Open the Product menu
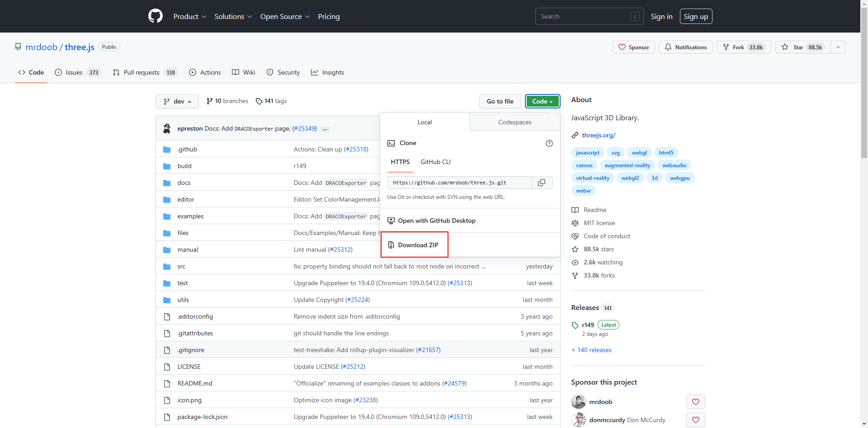The width and height of the screenshot is (868, 428). tap(190, 17)
